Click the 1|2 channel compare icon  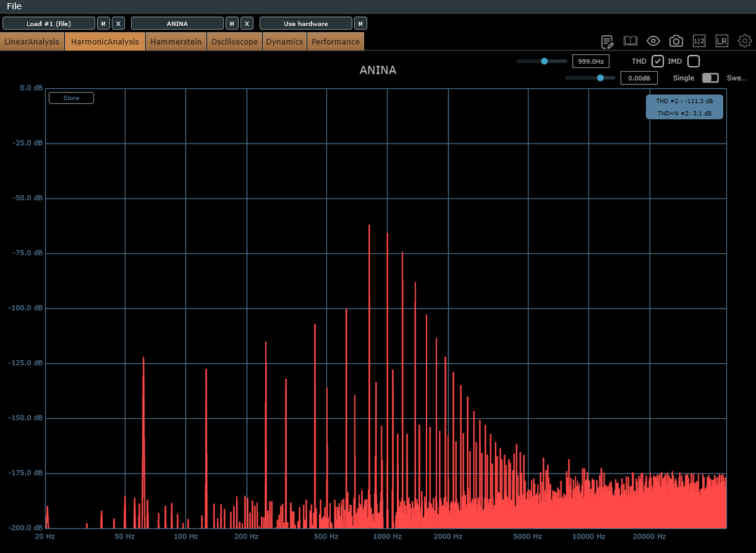(x=699, y=42)
